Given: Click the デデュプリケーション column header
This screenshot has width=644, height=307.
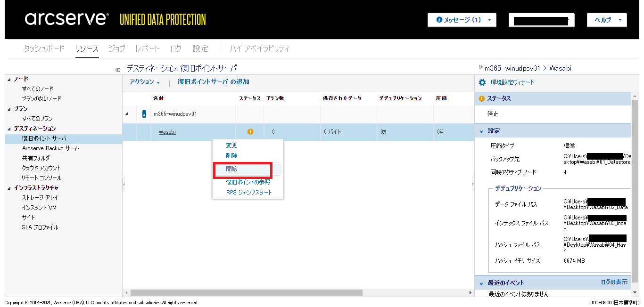Looking at the screenshot, I should [x=400, y=98].
